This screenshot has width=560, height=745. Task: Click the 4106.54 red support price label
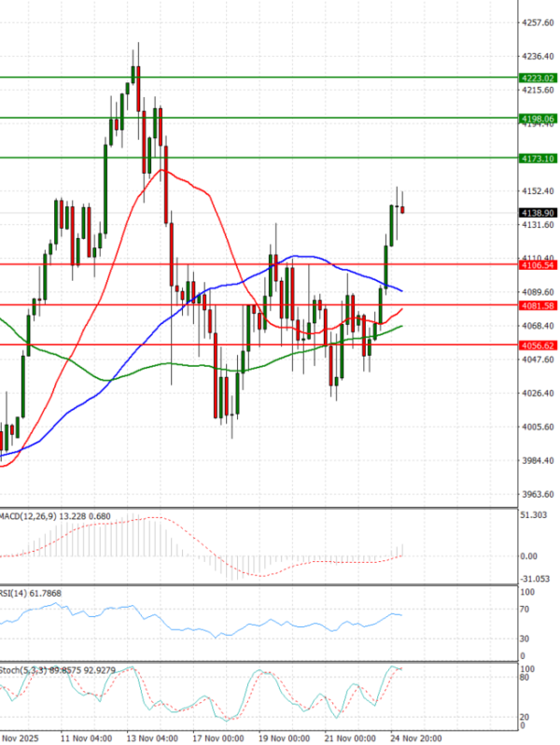[537, 265]
